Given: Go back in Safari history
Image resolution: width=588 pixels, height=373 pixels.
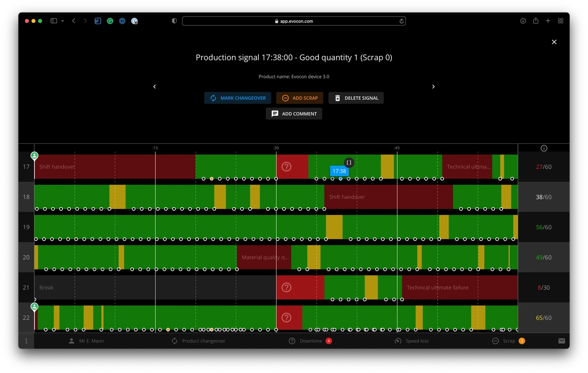Looking at the screenshot, I should click(x=73, y=21).
